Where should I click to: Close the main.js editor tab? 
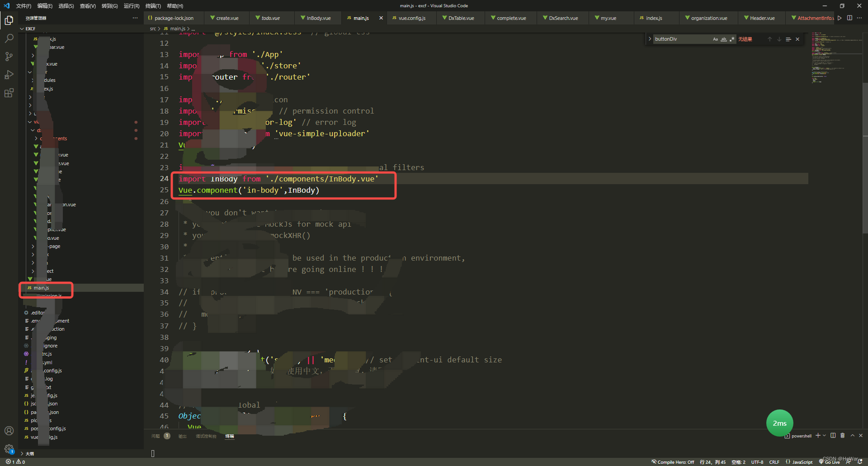click(381, 18)
